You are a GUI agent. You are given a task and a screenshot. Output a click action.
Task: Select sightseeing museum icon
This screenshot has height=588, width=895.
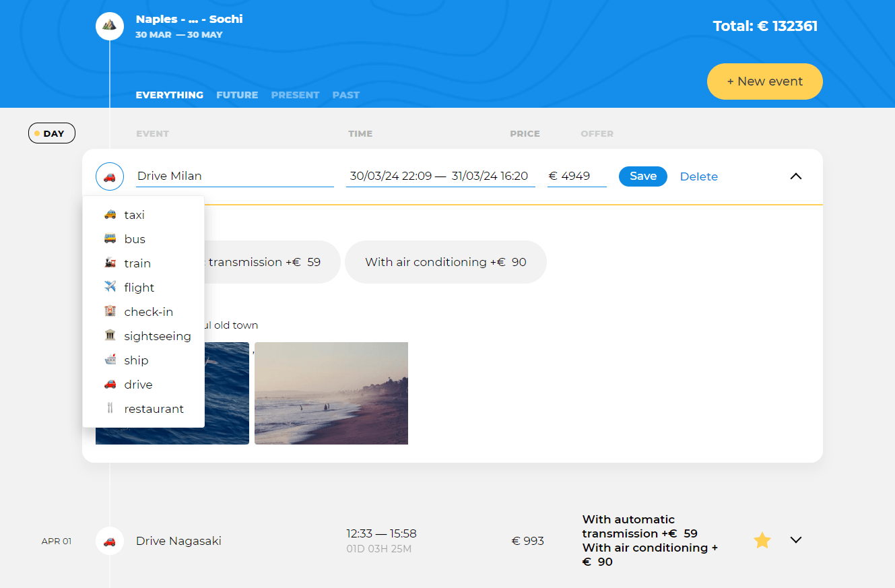pyautogui.click(x=110, y=335)
